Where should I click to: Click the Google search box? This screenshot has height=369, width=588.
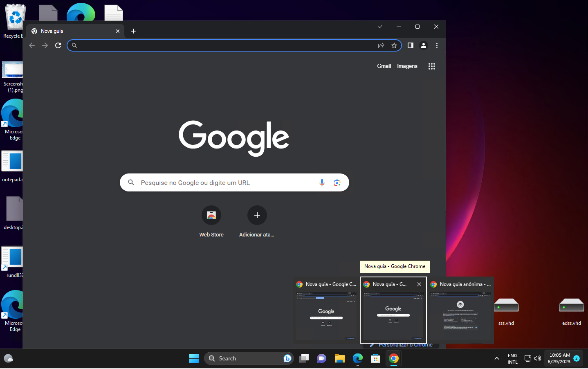point(234,182)
